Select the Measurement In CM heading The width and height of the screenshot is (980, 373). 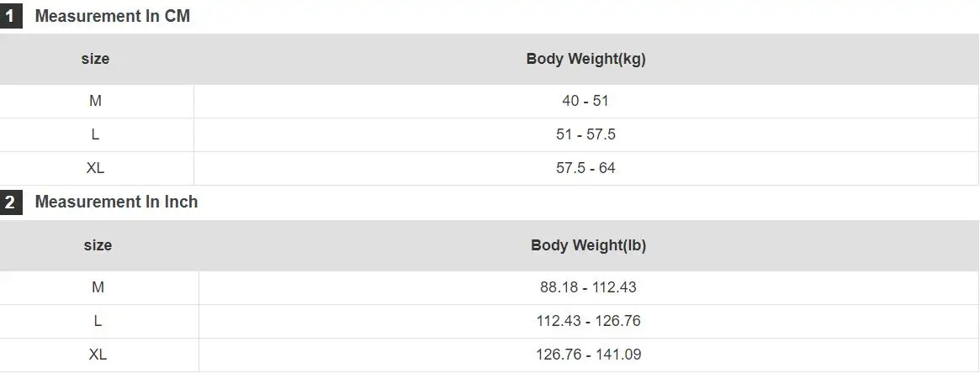pyautogui.click(x=113, y=16)
